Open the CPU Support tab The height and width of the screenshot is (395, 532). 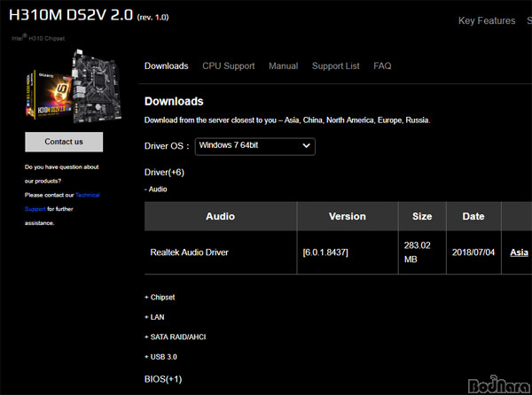click(x=228, y=66)
